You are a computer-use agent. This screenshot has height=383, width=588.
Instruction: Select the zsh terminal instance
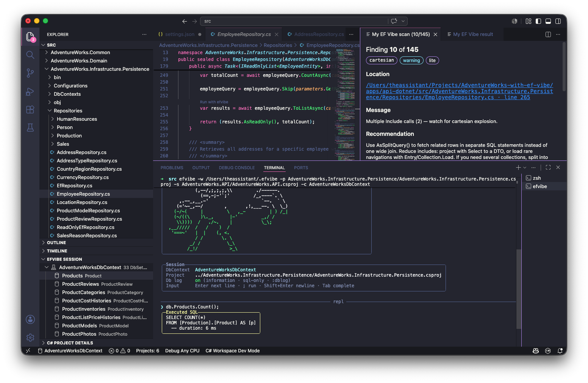[x=544, y=178]
